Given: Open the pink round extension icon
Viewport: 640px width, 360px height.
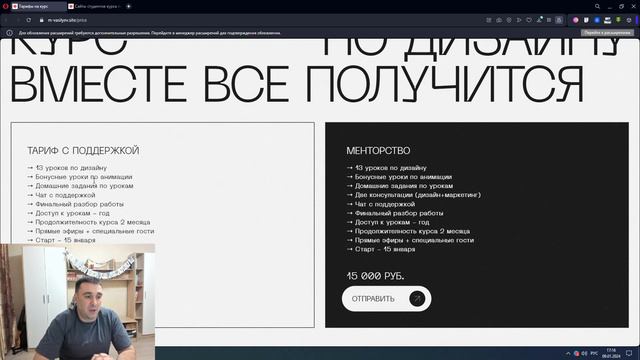Looking at the screenshot, I should 576,20.
